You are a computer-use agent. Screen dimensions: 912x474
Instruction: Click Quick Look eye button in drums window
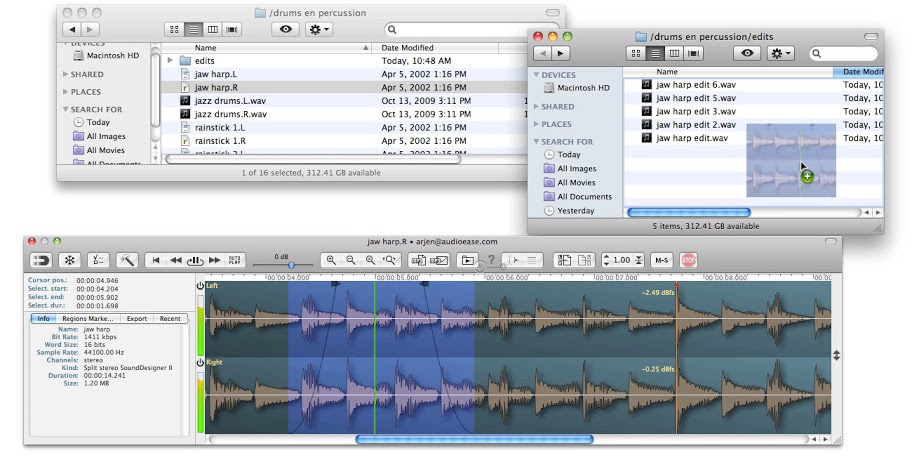click(286, 30)
